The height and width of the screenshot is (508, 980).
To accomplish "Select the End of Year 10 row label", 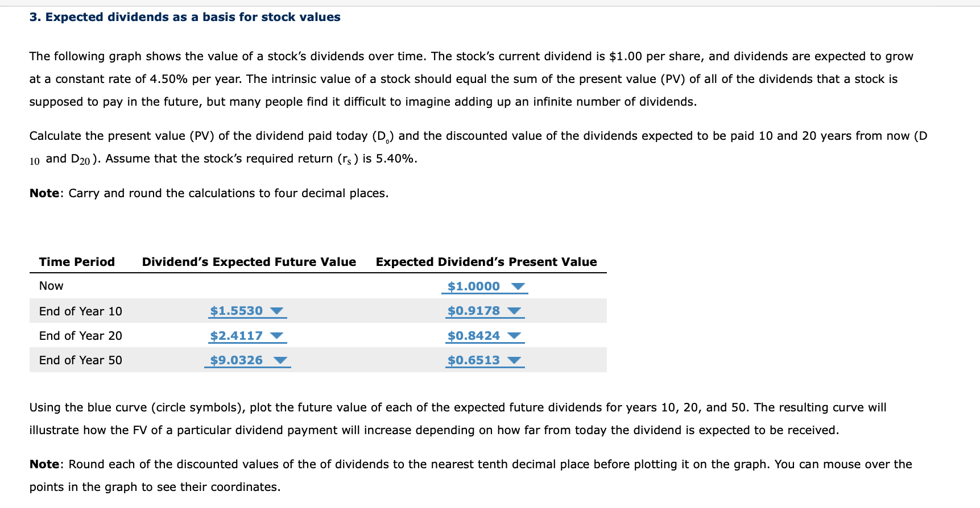I will (80, 311).
